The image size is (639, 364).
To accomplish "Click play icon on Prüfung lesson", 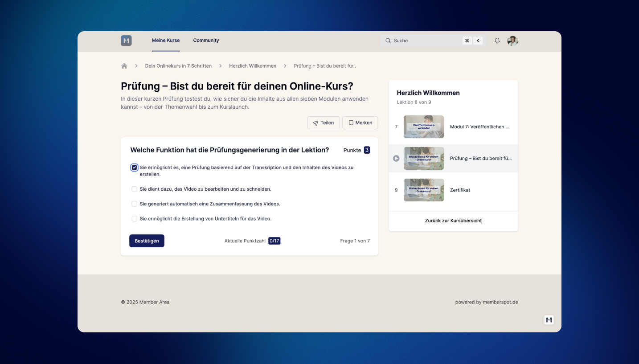I will pyautogui.click(x=396, y=159).
